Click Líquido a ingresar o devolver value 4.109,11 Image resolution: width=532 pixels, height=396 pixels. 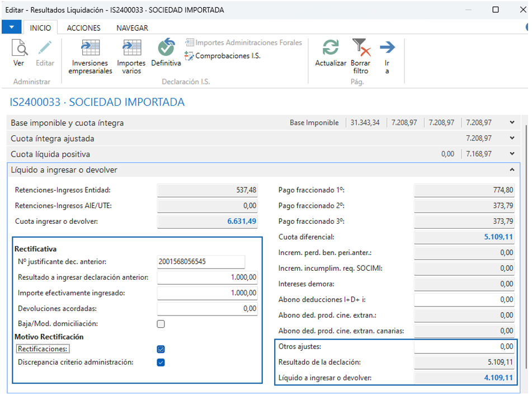(464, 378)
